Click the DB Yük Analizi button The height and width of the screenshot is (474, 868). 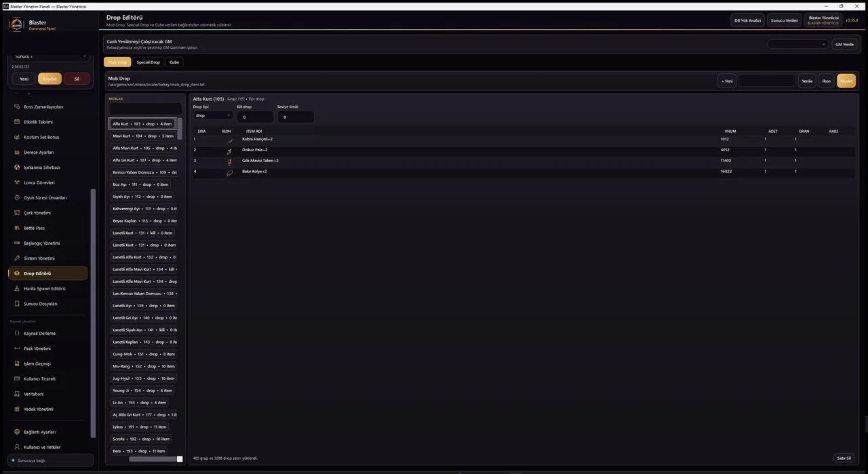point(747,20)
